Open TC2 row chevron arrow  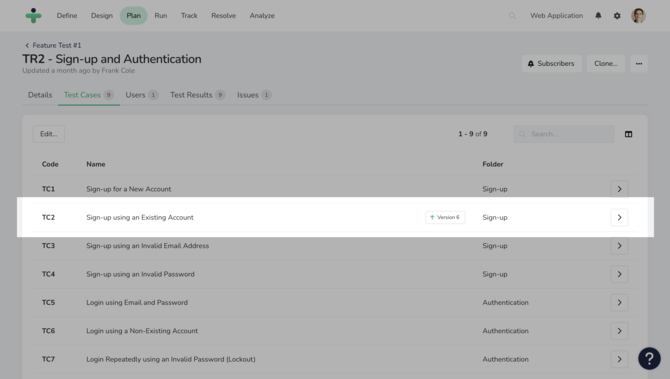tap(619, 217)
